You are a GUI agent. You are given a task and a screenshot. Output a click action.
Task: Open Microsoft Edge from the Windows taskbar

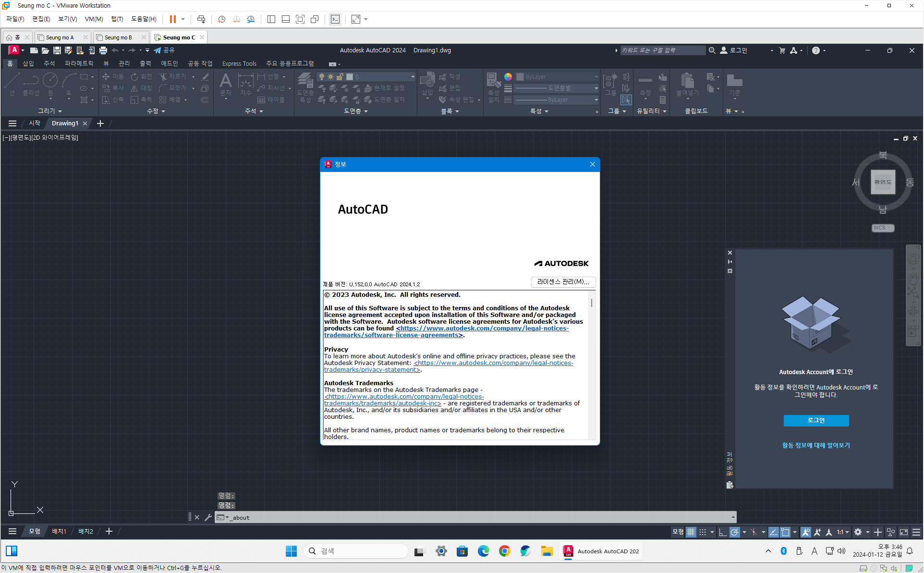[483, 551]
